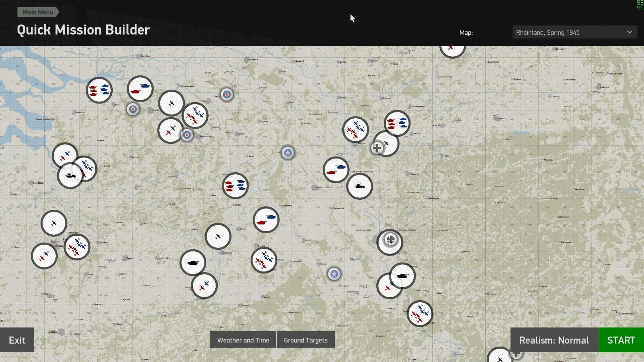Pick the black tank icon near Siegburg
Viewport: 644px width, 362px height.
pyautogui.click(x=402, y=276)
